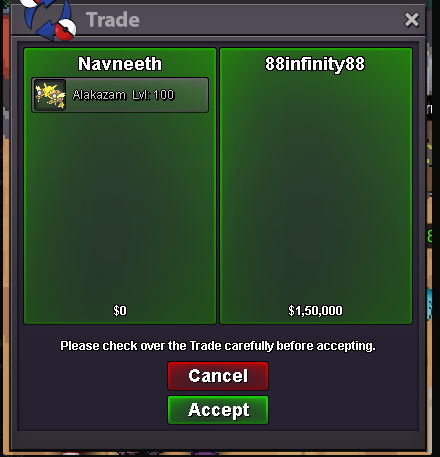This screenshot has width=440, height=457.
Task: Click the trade warning message text
Action: click(218, 346)
